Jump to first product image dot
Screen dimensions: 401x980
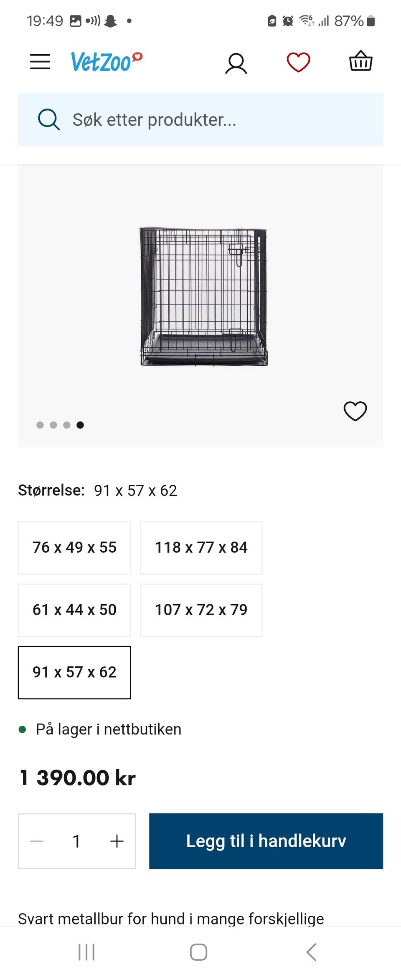point(40,425)
